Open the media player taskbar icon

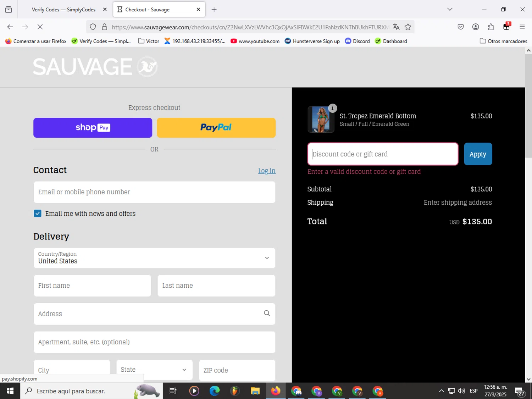click(194, 391)
